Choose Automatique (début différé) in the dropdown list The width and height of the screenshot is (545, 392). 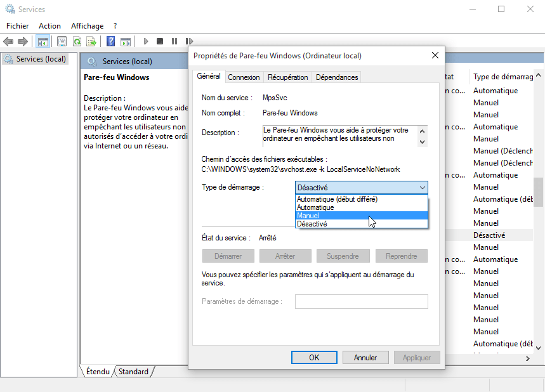point(362,199)
